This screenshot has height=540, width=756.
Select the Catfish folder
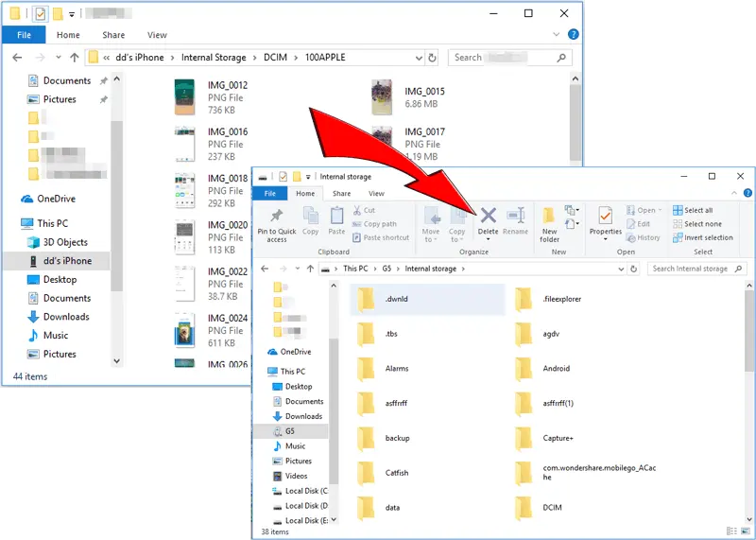[x=384, y=473]
